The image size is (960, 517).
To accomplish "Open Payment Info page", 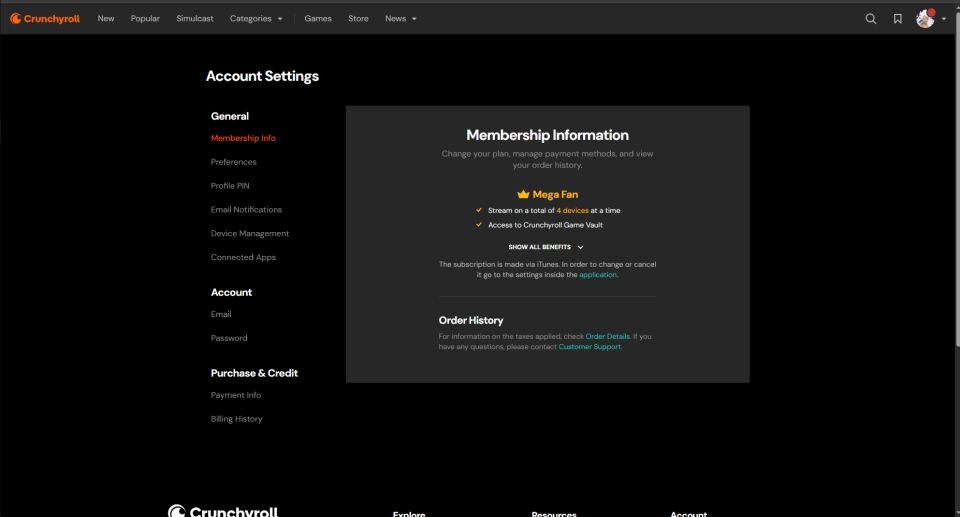I will pos(236,395).
